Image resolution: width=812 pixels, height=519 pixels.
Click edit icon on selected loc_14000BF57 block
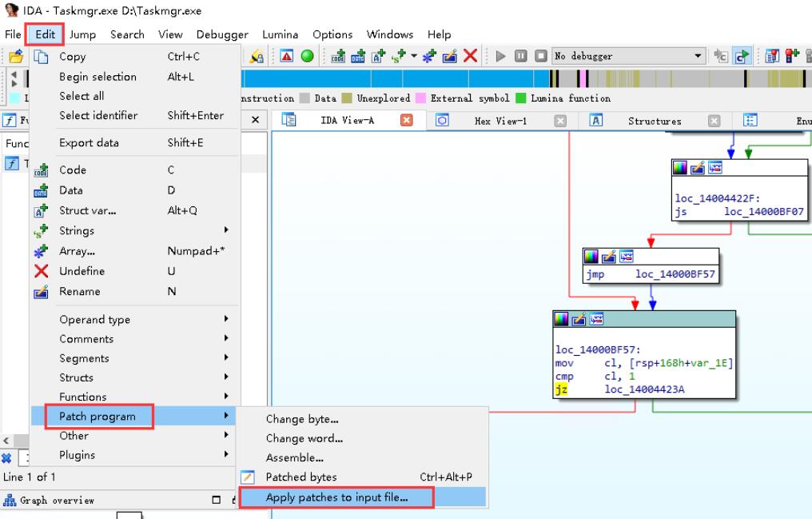click(x=579, y=319)
